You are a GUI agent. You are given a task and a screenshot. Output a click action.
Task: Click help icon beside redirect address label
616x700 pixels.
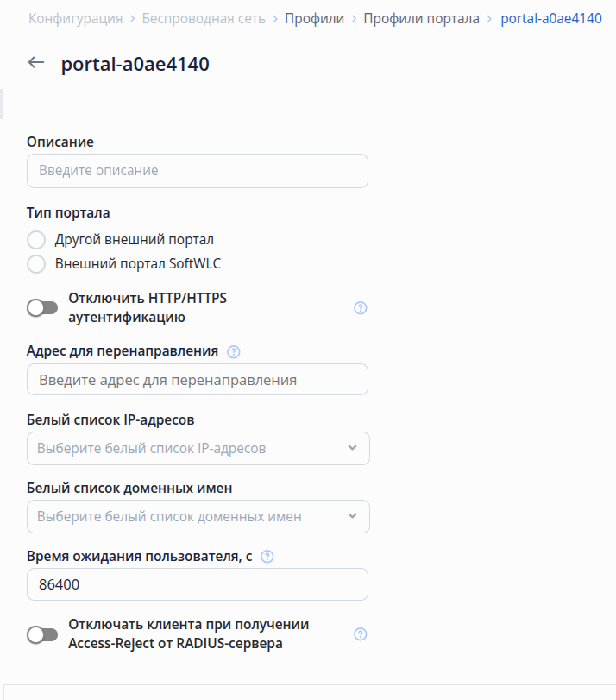click(x=233, y=352)
